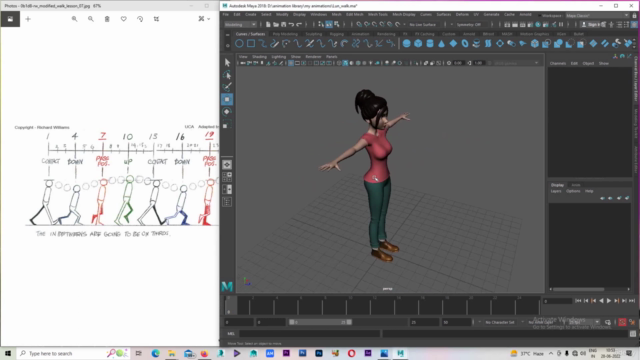Screen dimensions: 640x360
Task: Click the New Scene icon
Action: 268,24
